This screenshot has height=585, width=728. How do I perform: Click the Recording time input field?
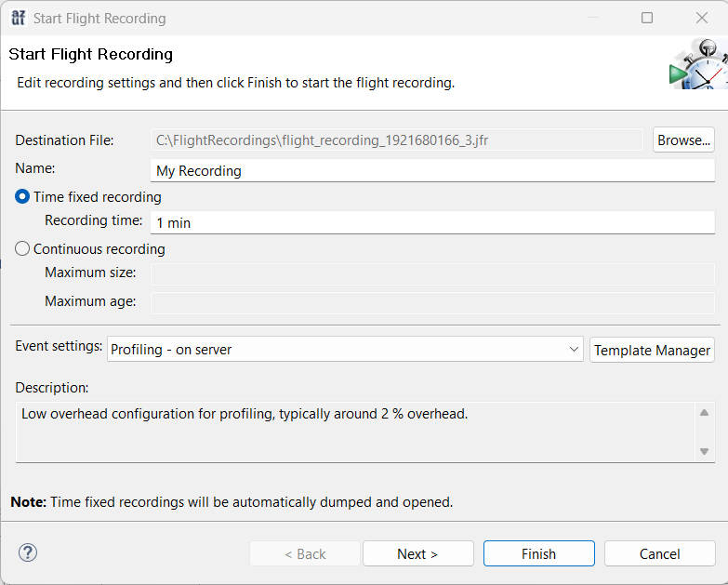coord(432,223)
